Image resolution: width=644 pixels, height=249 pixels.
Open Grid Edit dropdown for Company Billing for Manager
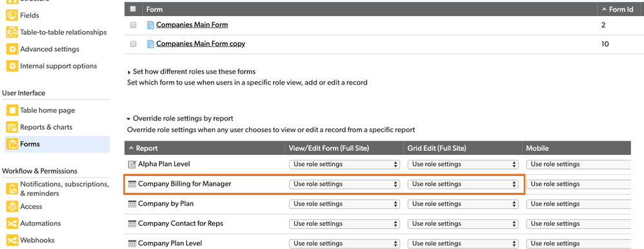(463, 184)
